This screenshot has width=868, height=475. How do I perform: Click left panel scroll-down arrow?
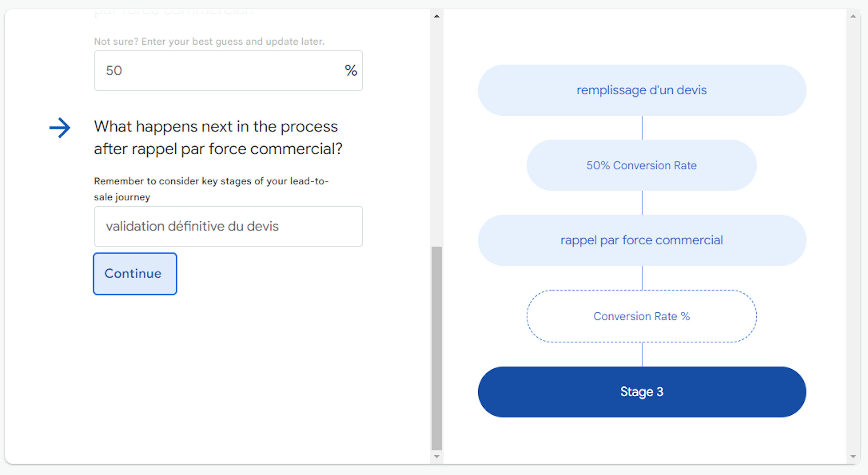(x=436, y=456)
